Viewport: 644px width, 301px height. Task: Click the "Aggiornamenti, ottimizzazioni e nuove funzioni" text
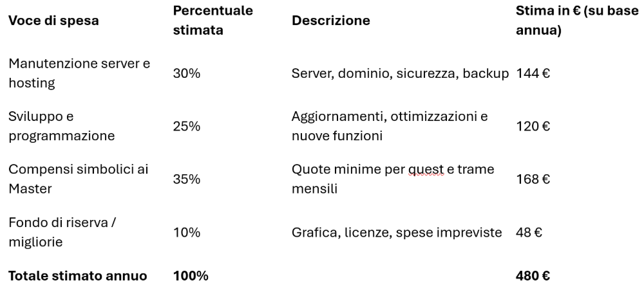click(x=389, y=126)
